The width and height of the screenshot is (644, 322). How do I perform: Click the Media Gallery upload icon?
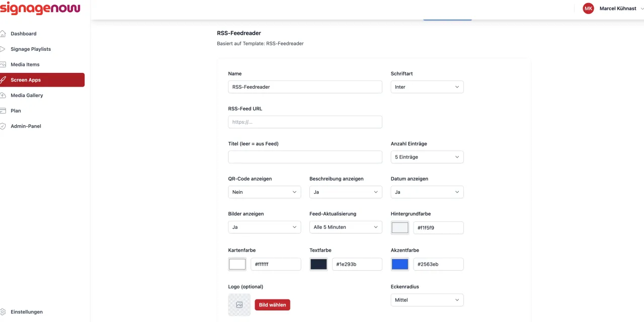pos(3,96)
